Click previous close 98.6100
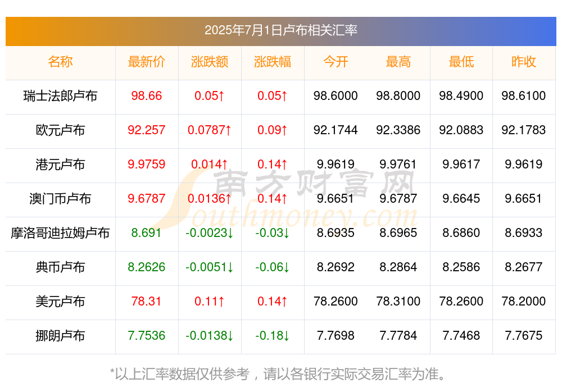The image size is (562, 392). point(524,95)
